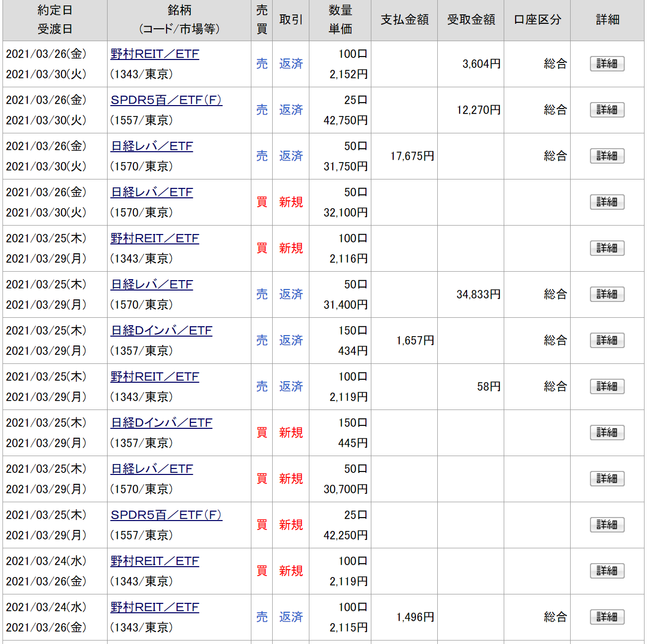
Task: Open 日経レバ/ETF link with 34,833円 received
Action: [x=152, y=285]
